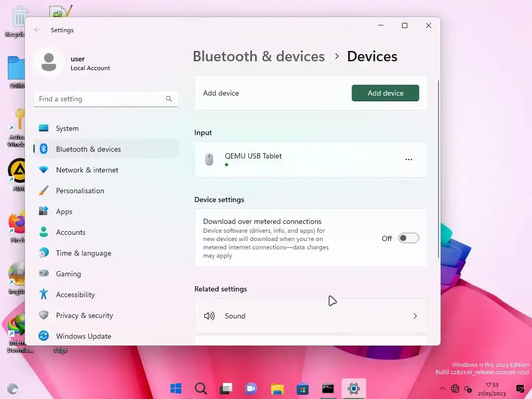Click the network globe icon in system tray

pos(455,389)
